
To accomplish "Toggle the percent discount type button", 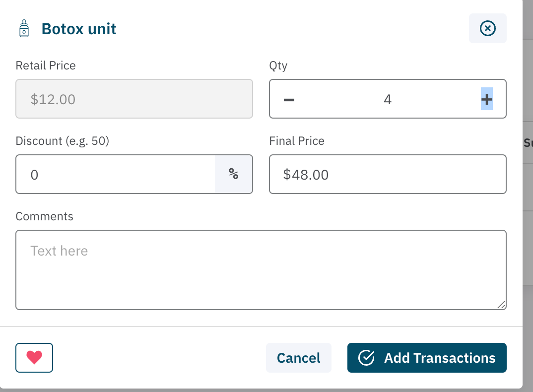I will pos(233,174).
